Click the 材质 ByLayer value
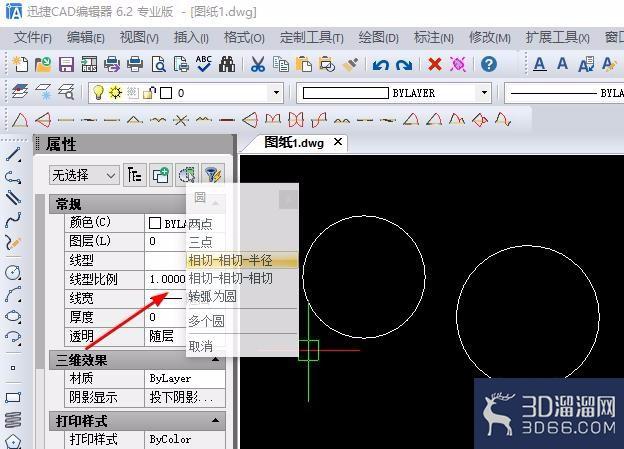624x449 pixels. [185, 378]
